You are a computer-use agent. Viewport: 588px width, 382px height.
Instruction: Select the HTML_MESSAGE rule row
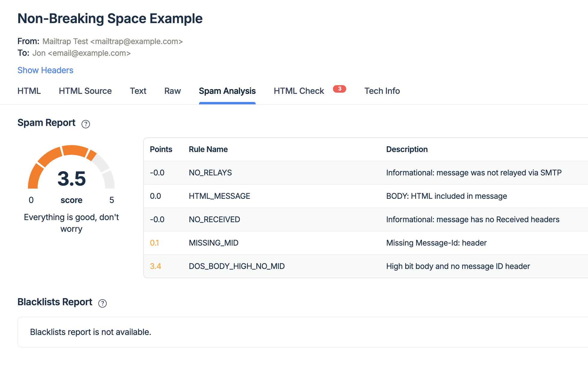pos(219,196)
